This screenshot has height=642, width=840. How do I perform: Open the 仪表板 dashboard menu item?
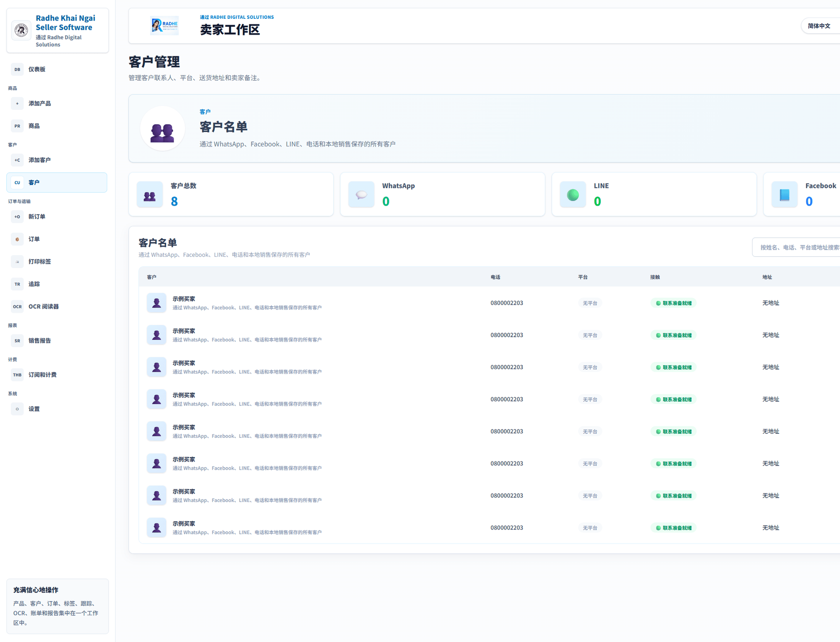pos(57,69)
